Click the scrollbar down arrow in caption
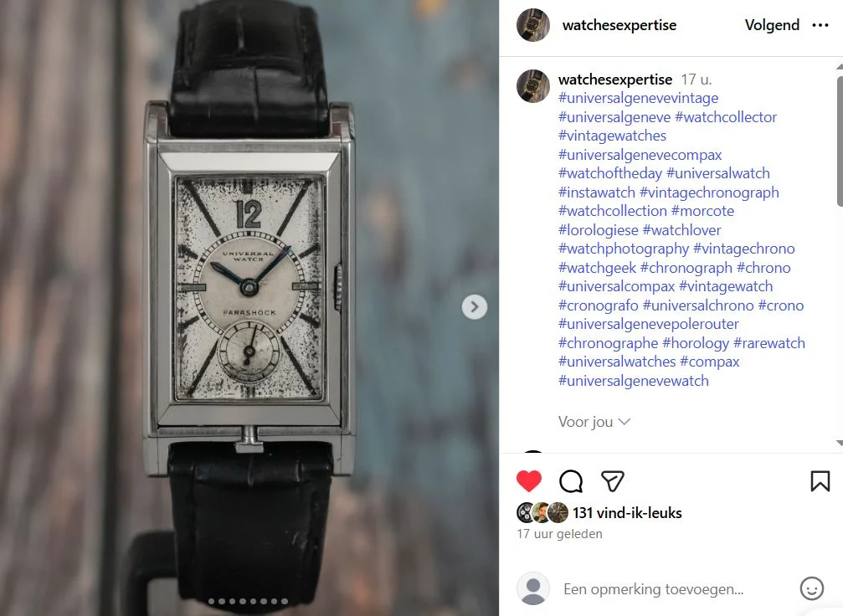 [x=840, y=444]
